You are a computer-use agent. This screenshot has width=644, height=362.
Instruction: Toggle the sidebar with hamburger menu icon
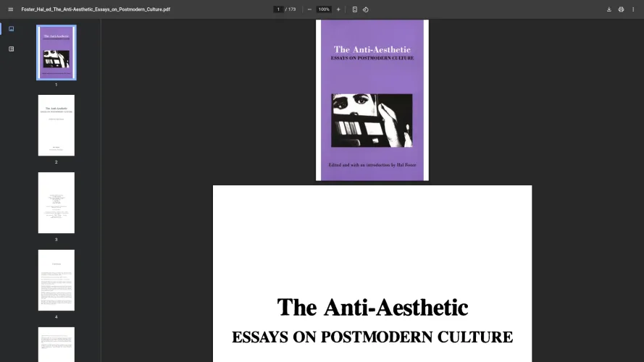coord(11,9)
